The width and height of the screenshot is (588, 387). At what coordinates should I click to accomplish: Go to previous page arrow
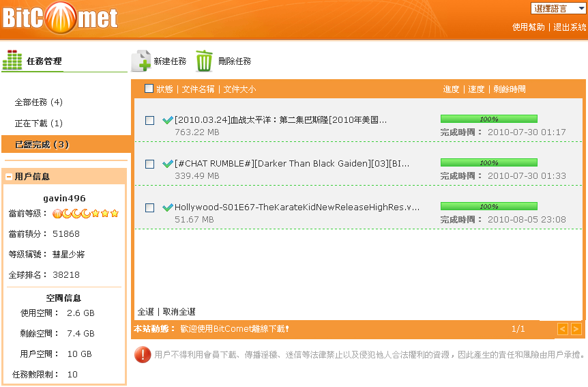tap(563, 329)
